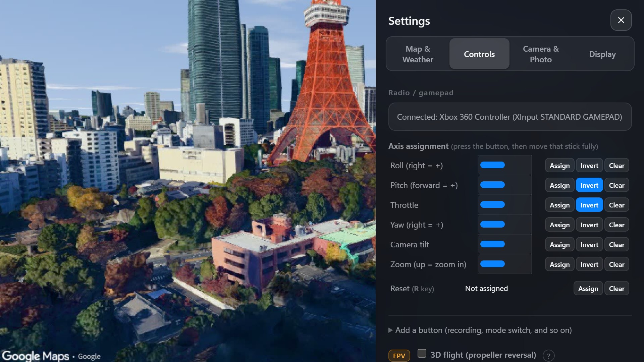Screen dimensions: 644x362
Task: Click the 'Zoom (up = zoom in)' label
Action: [x=428, y=264]
